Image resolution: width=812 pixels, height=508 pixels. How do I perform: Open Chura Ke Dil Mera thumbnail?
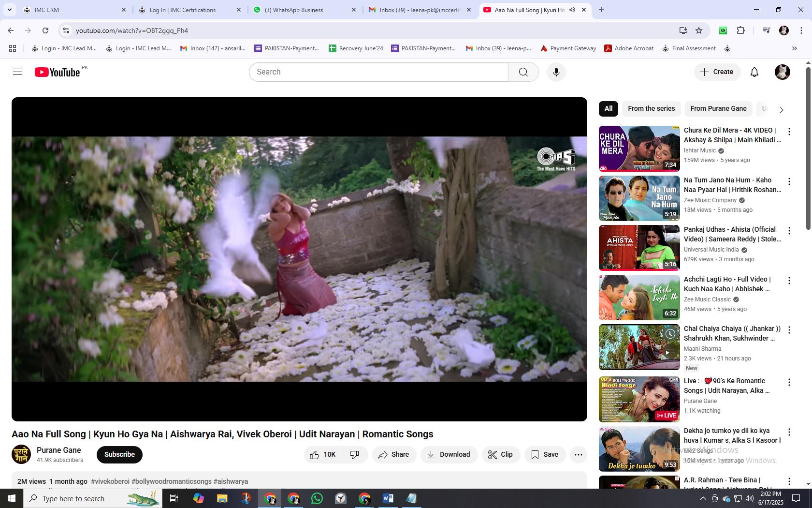click(639, 149)
